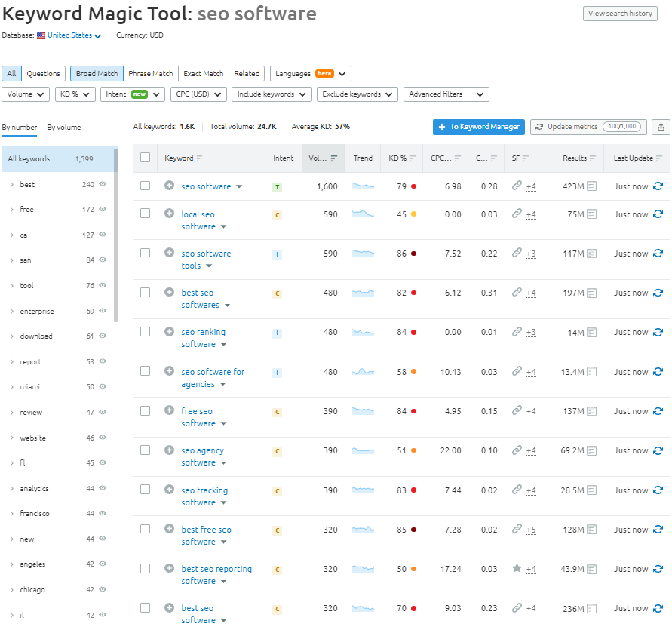The image size is (672, 633).
Task: Hide the 'download' keyword group
Action: (x=103, y=336)
